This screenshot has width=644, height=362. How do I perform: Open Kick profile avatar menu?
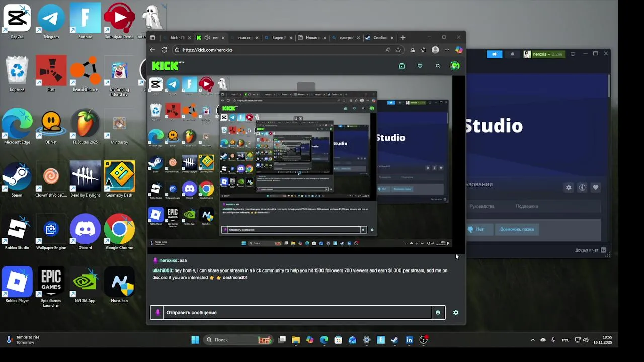click(455, 66)
